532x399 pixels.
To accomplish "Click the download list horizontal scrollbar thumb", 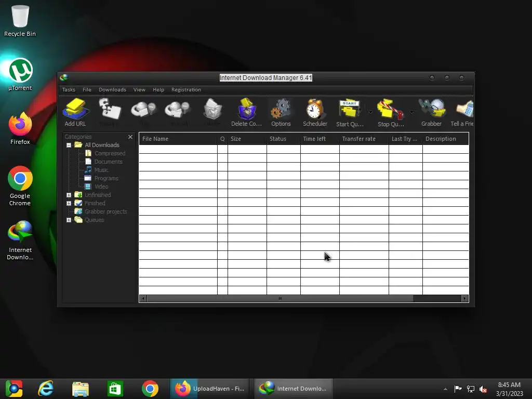I will [x=280, y=299].
